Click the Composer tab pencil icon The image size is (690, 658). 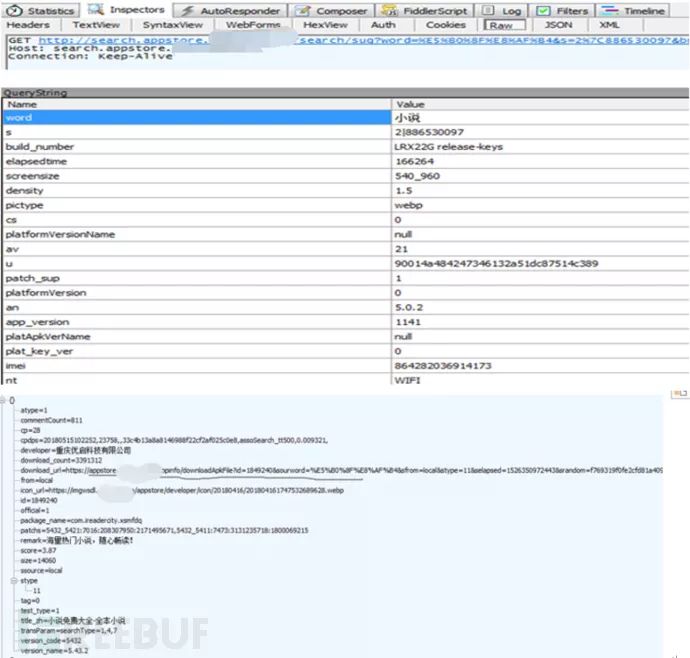click(x=304, y=10)
